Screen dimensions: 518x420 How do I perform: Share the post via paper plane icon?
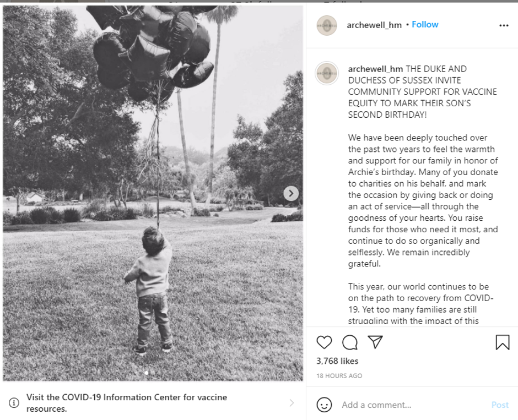point(375,342)
